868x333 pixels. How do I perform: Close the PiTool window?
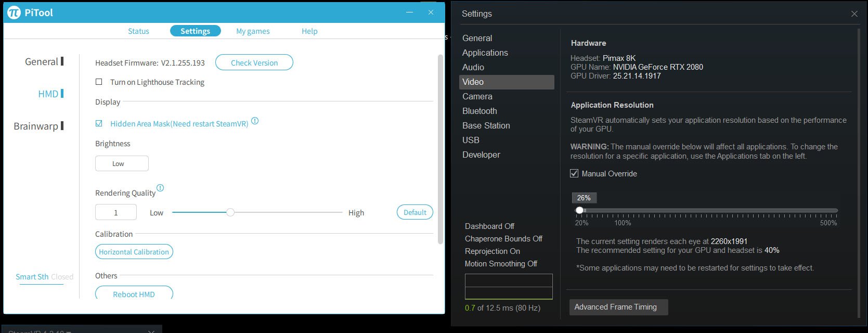tap(431, 12)
